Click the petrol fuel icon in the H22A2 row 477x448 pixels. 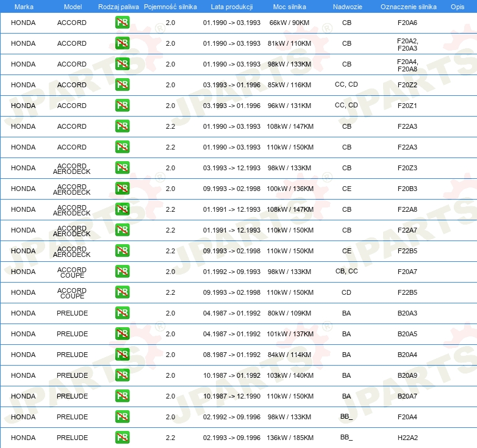click(122, 438)
